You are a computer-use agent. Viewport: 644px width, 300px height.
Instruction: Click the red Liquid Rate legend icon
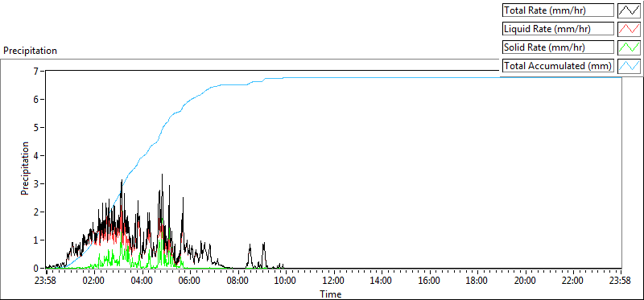[629, 29]
